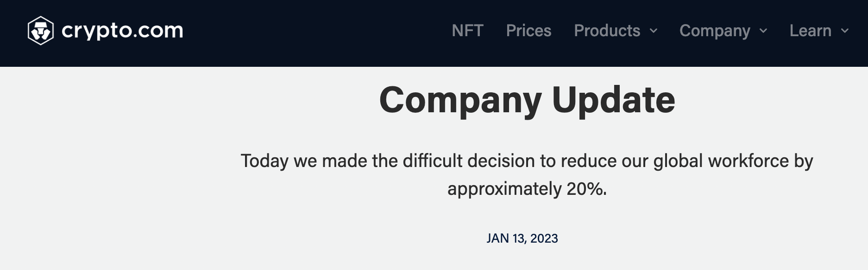Open the Learn navigation menu
Viewport: 868px width, 270px height.
810,31
